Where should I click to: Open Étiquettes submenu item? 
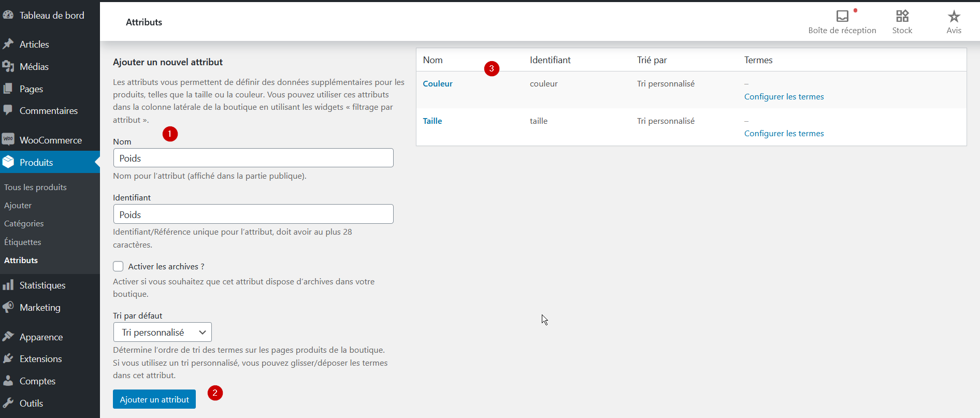tap(22, 242)
